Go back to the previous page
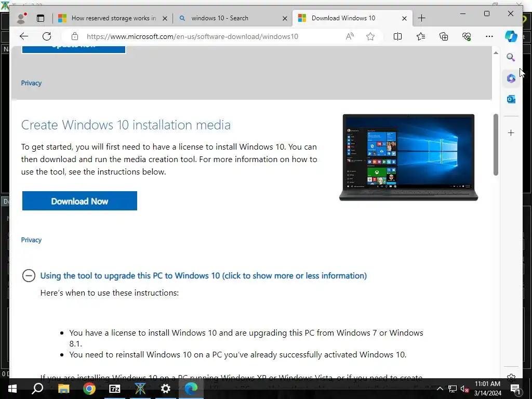This screenshot has height=399, width=532. (24, 36)
